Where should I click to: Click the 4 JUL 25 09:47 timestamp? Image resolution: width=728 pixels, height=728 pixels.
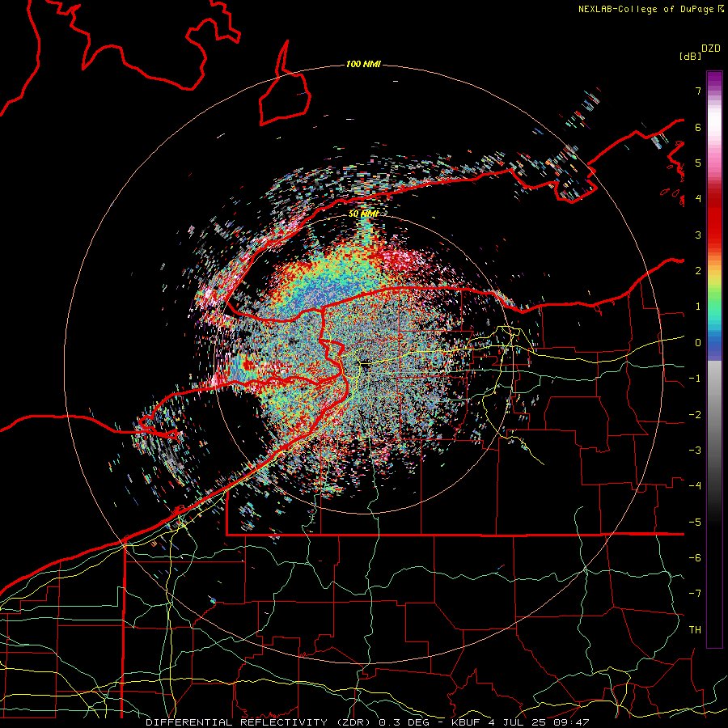pos(539,722)
